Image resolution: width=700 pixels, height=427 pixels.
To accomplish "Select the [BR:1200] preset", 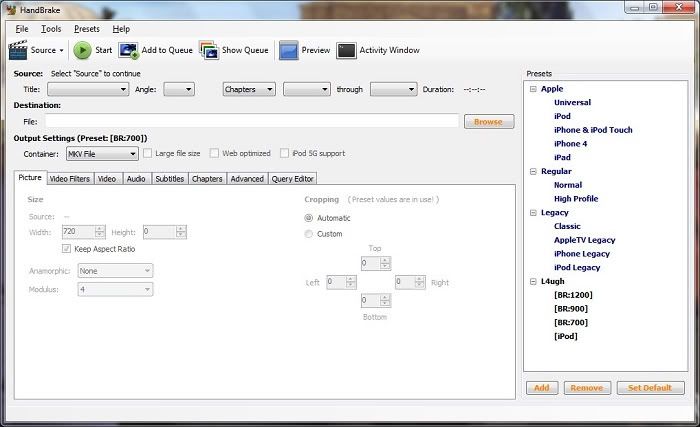I will pos(573,295).
